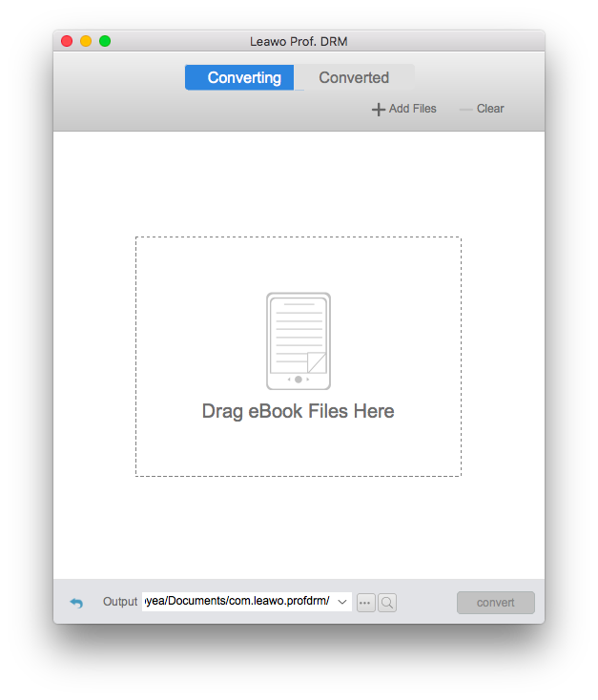This screenshot has width=598, height=700.
Task: Click the 'Leawo Prof. DRM' window title
Action: tap(298, 41)
